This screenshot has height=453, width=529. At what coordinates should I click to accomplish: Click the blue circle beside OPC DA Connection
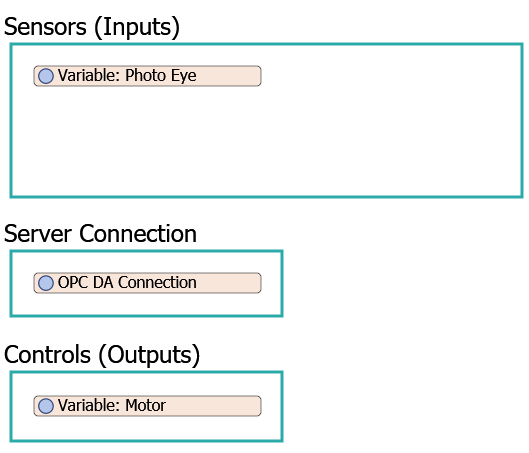click(46, 283)
